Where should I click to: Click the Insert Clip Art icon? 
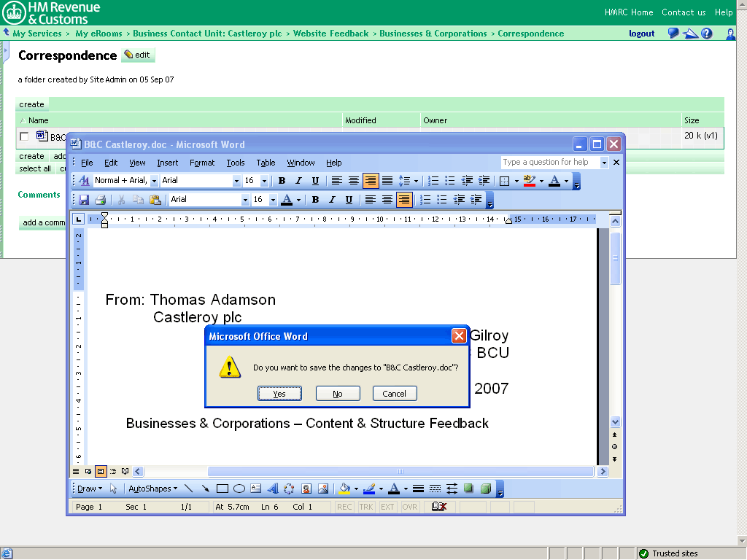click(x=306, y=489)
